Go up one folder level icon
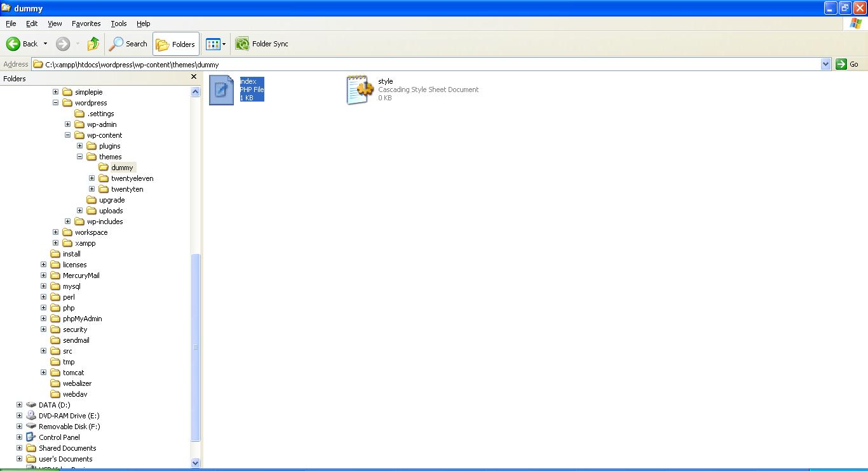868x471 pixels. point(93,44)
